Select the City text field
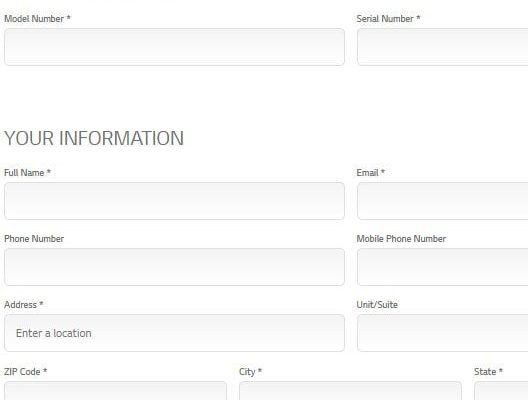Screen dimensions: 528x400 [350, 391]
